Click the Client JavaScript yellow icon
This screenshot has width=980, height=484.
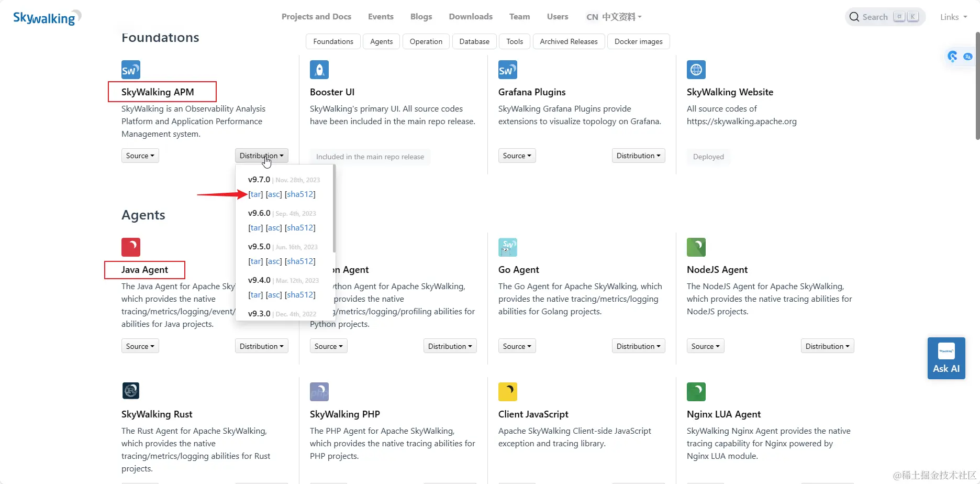coord(508,392)
